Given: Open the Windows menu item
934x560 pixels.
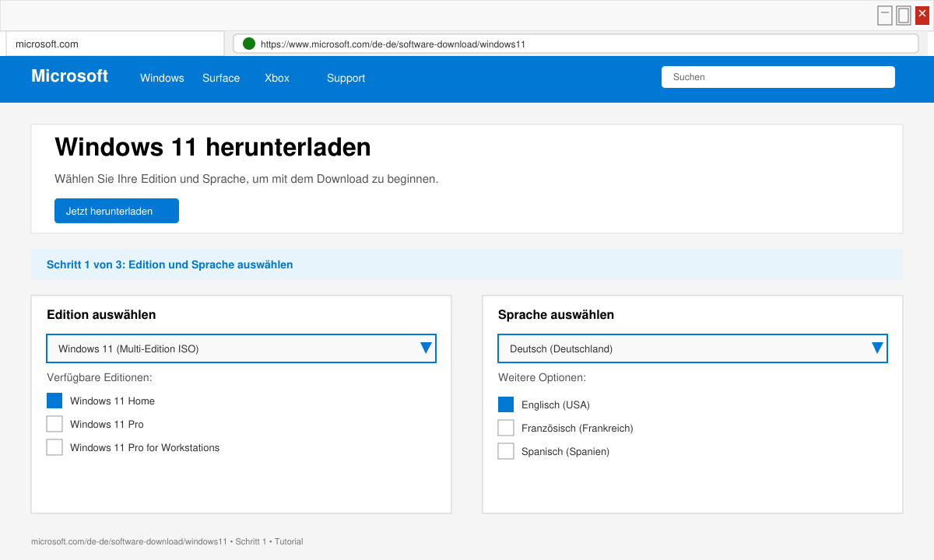Looking at the screenshot, I should [x=162, y=78].
